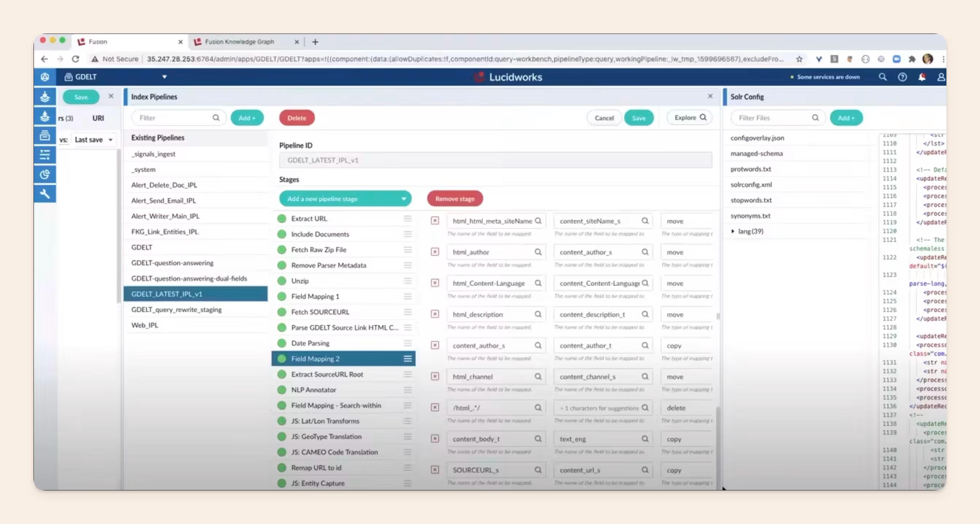Remove the content_body_t field mapping row
This screenshot has height=524, width=980.
[435, 439]
